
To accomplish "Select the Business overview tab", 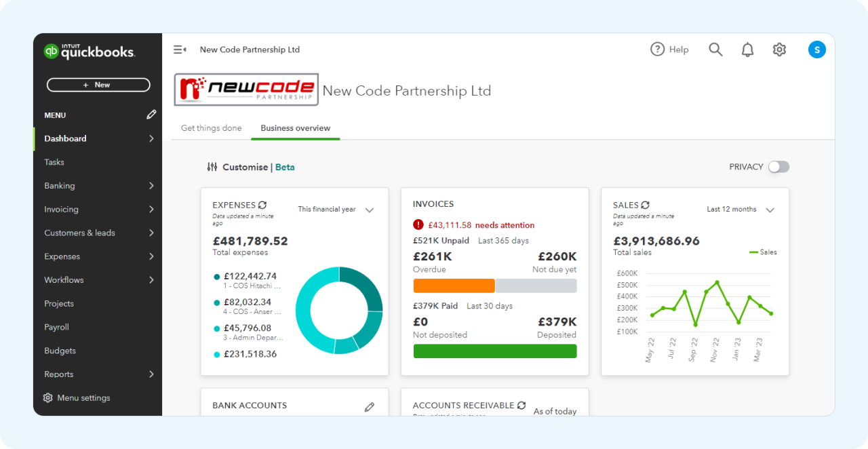I will (296, 128).
